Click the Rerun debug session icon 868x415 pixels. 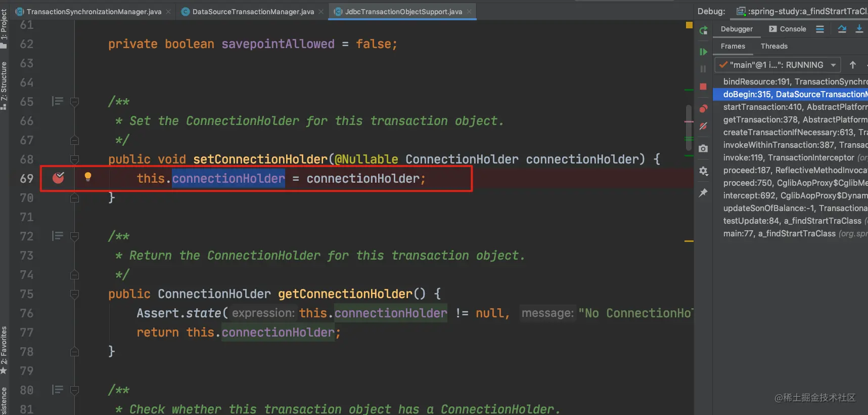(x=703, y=30)
